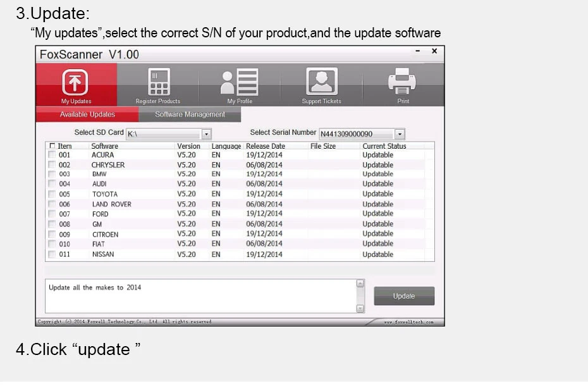Click the Release Date column header
This screenshot has height=386, width=588.
point(266,146)
